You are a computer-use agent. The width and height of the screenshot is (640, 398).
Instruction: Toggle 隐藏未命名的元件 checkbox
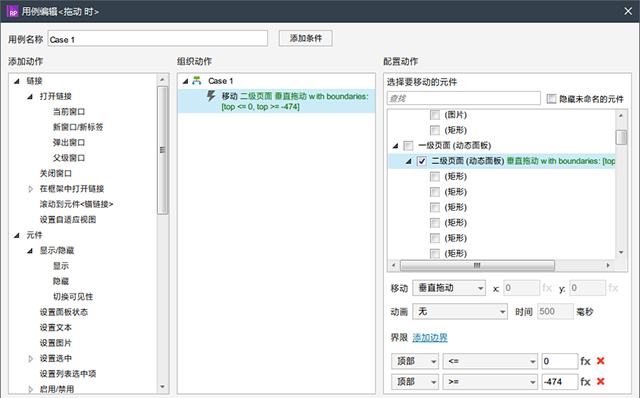tap(551, 99)
